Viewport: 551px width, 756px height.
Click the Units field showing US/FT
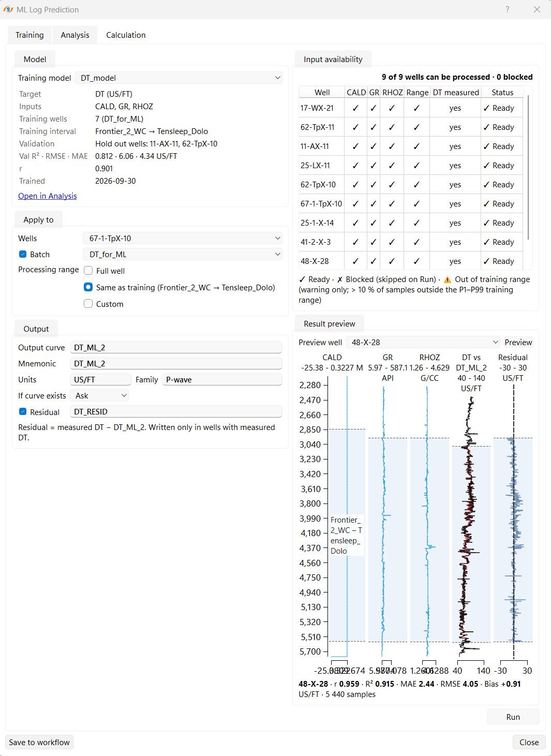[100, 379]
